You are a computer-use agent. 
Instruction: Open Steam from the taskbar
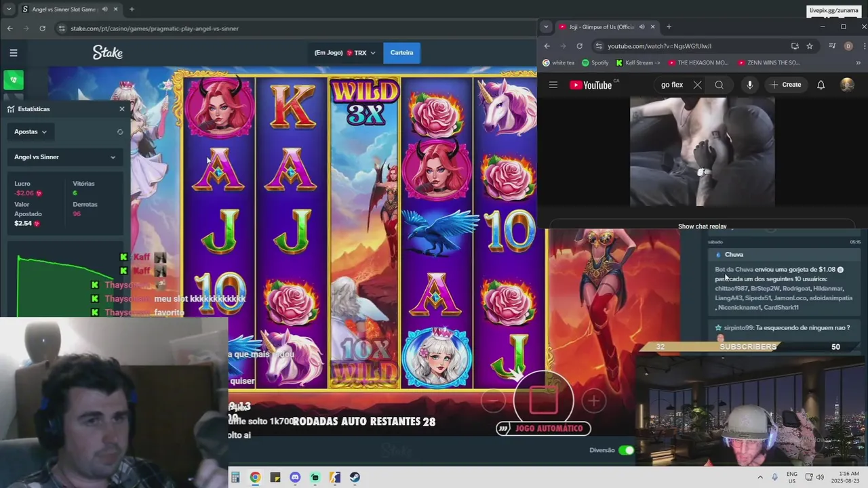point(355,477)
